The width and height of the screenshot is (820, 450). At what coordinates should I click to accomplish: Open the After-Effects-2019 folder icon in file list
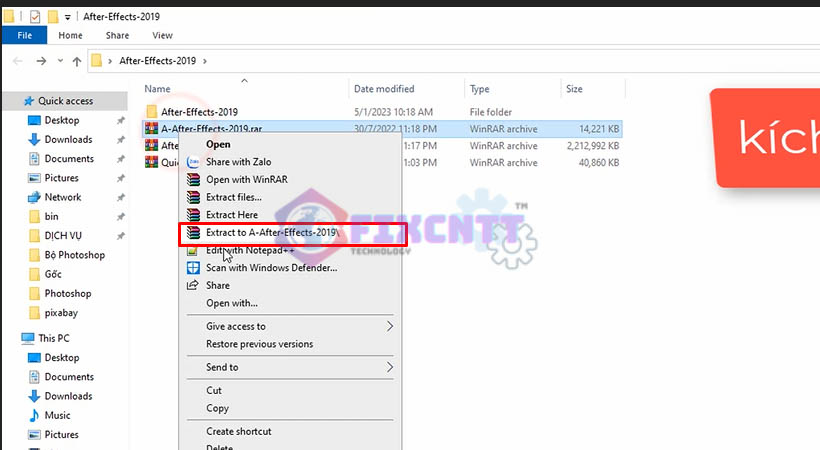(152, 111)
